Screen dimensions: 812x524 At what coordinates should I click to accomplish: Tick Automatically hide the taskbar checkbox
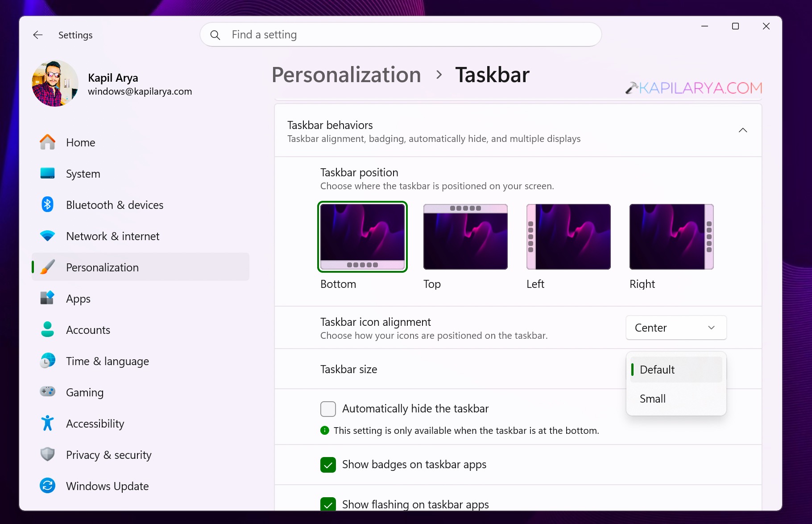pyautogui.click(x=328, y=409)
